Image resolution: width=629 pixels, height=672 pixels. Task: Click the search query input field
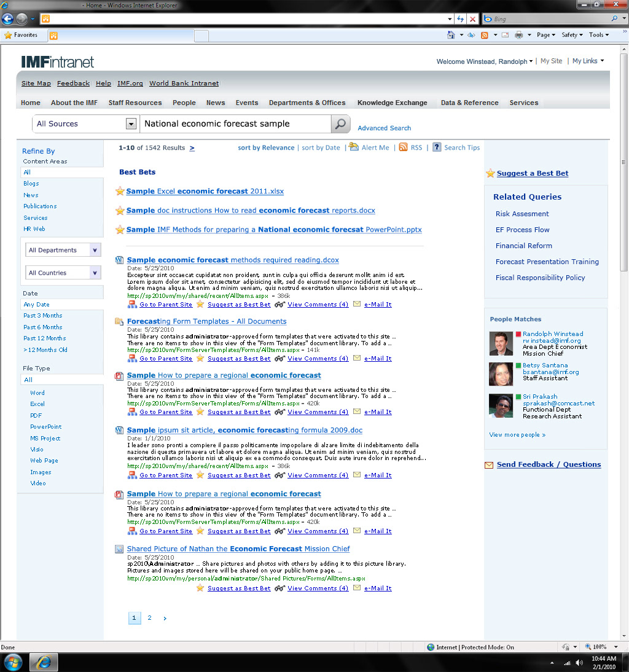(236, 124)
